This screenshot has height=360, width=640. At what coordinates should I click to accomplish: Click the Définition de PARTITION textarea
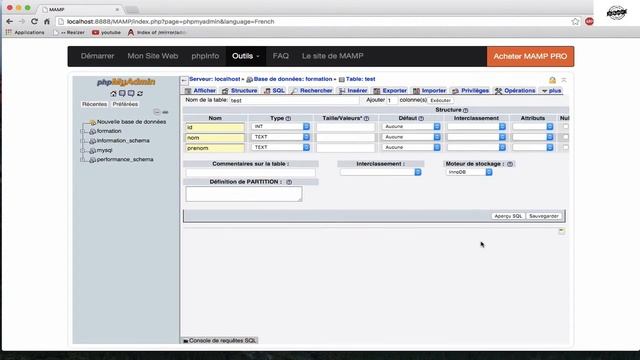tap(244, 194)
